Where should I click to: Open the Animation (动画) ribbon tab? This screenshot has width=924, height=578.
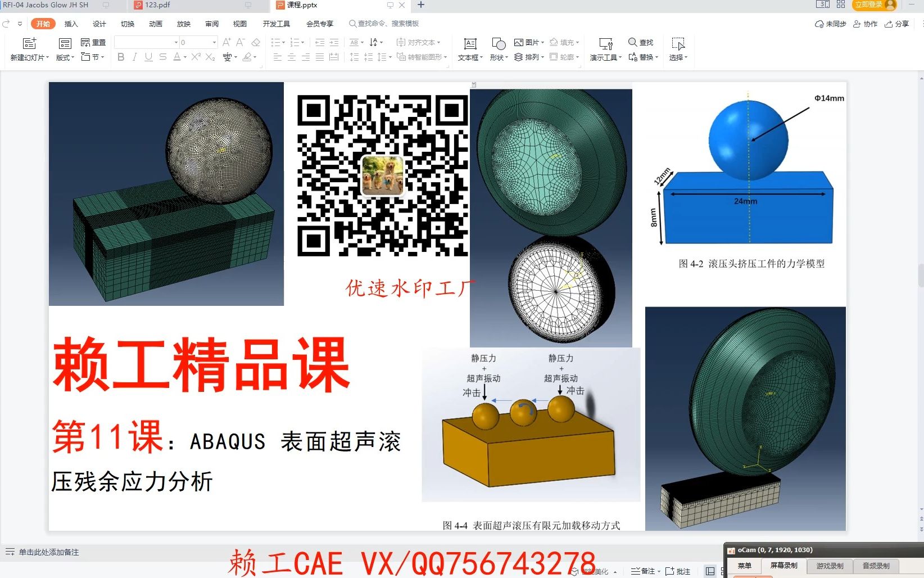tap(156, 24)
